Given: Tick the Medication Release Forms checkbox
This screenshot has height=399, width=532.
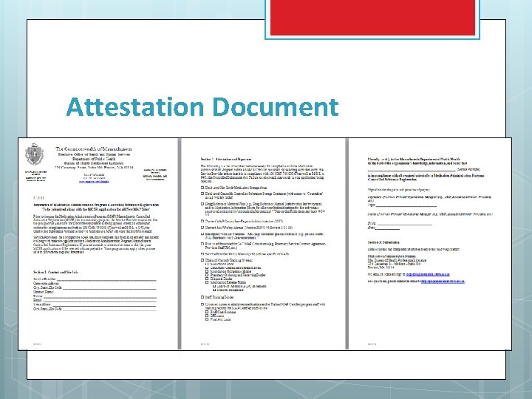Looking at the screenshot, I should (207, 282).
